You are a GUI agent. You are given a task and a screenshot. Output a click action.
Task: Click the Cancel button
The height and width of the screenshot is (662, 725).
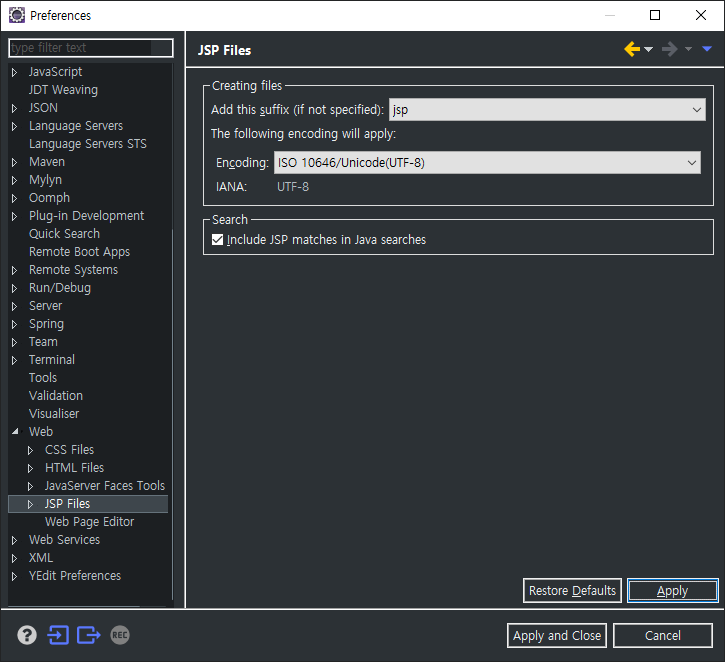point(663,636)
